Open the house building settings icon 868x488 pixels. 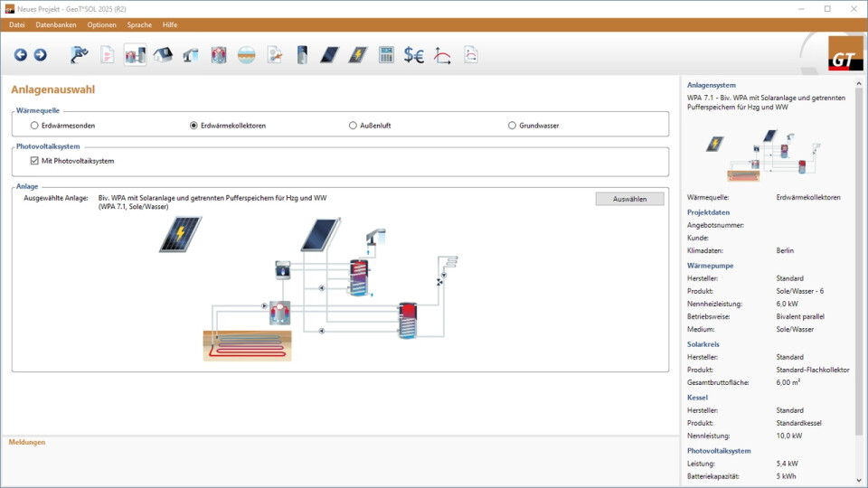(163, 55)
